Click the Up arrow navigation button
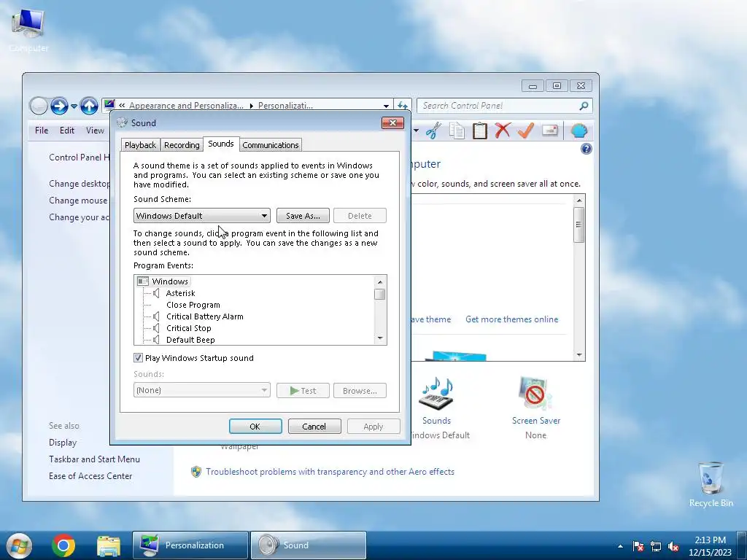 click(89, 106)
